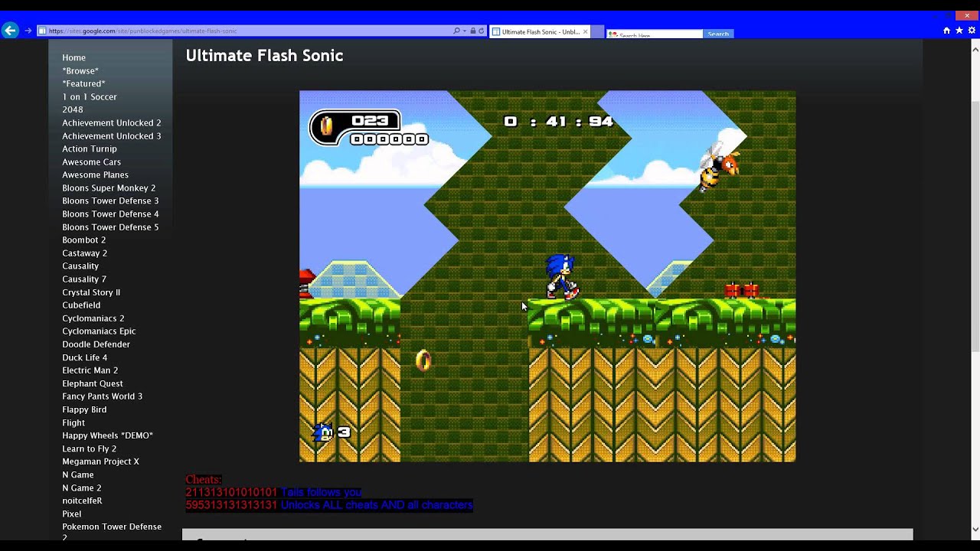Open Flappy Bird game link
This screenshot has width=980, height=551.
[x=84, y=409]
